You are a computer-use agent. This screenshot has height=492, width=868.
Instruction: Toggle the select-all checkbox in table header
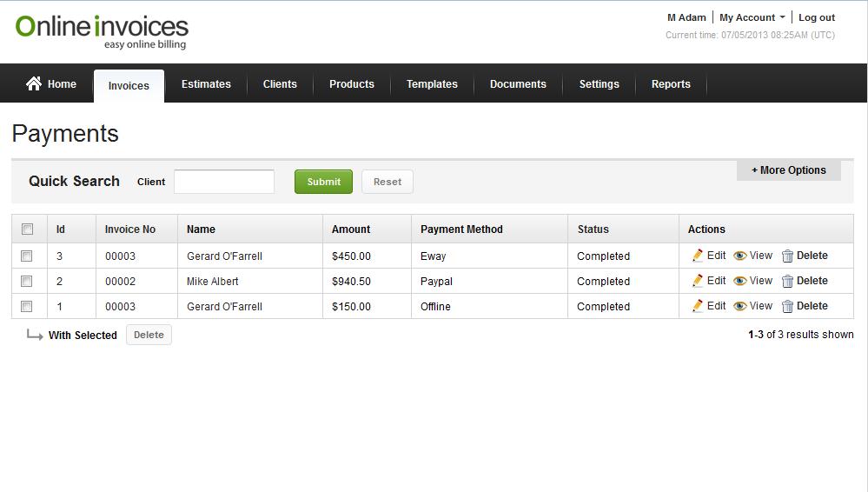(x=27, y=229)
